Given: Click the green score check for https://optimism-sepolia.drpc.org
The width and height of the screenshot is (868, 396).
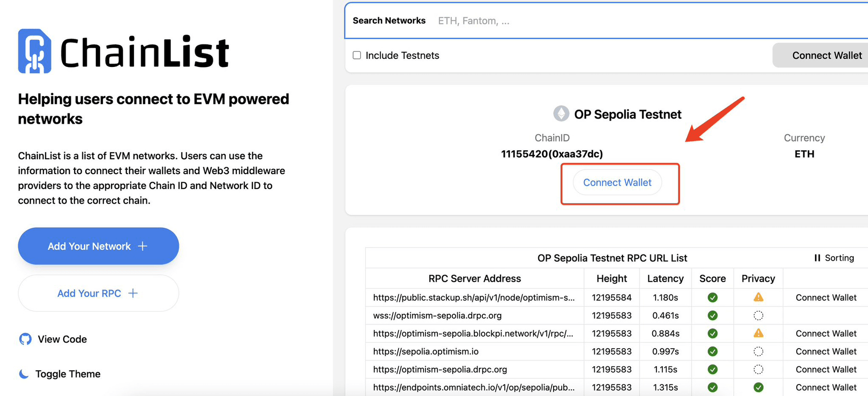Looking at the screenshot, I should point(712,369).
